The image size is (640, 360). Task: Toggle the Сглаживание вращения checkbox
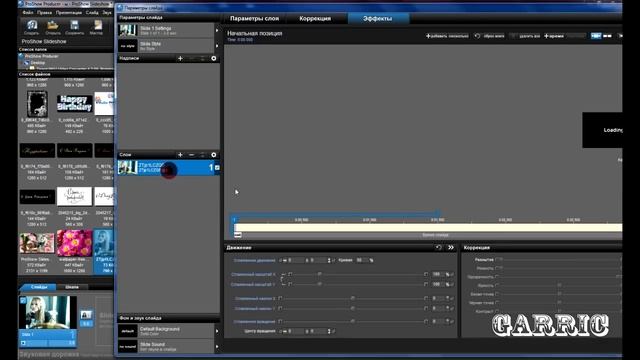point(280,321)
